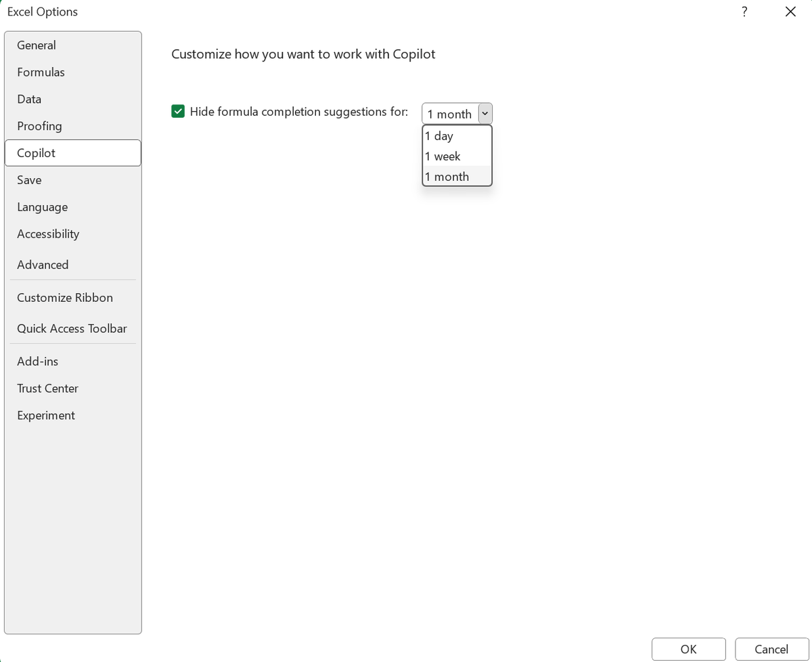The image size is (812, 662).
Task: Pick '1 month' in the open dropdown list
Action: (457, 177)
